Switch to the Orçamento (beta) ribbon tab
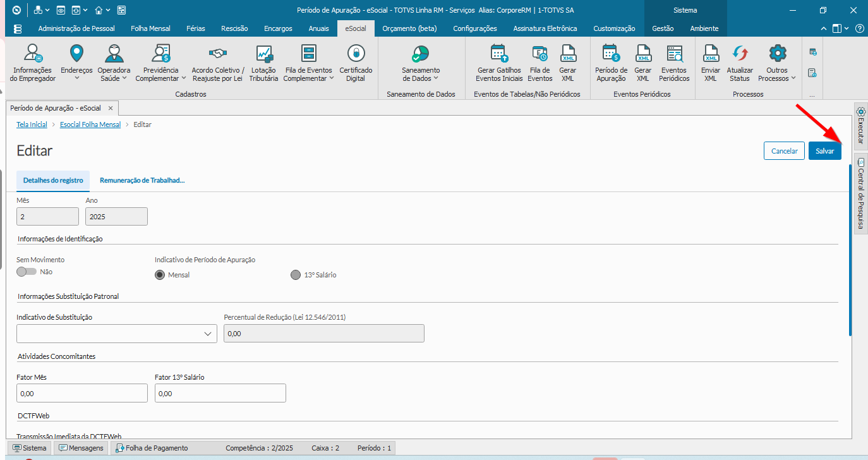The width and height of the screenshot is (868, 460). pyautogui.click(x=410, y=28)
